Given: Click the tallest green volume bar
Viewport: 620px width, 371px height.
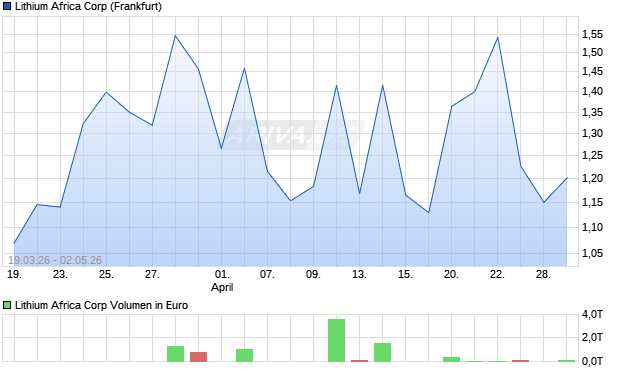Looking at the screenshot, I should point(336,340).
